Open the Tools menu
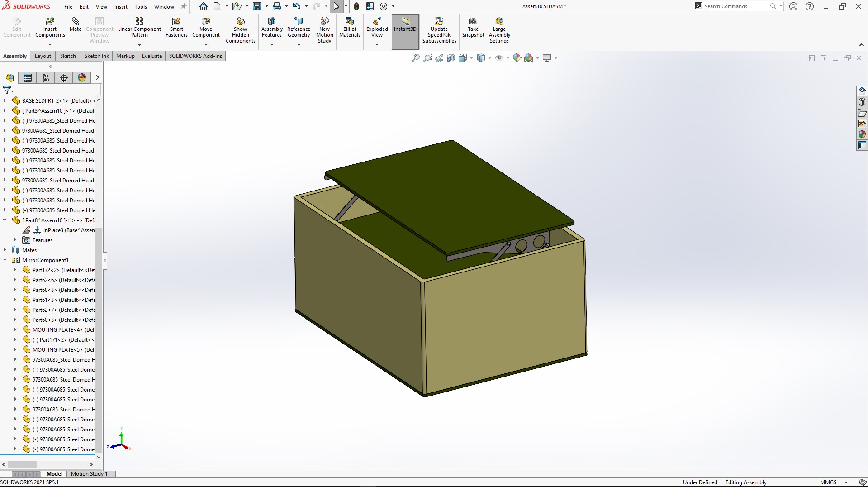 [x=140, y=6]
